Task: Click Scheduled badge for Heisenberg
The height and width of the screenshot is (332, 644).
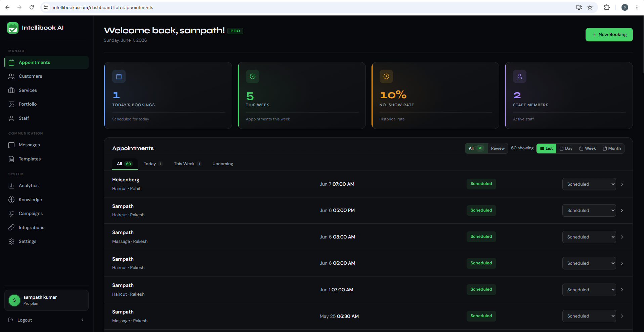Action: [481, 184]
